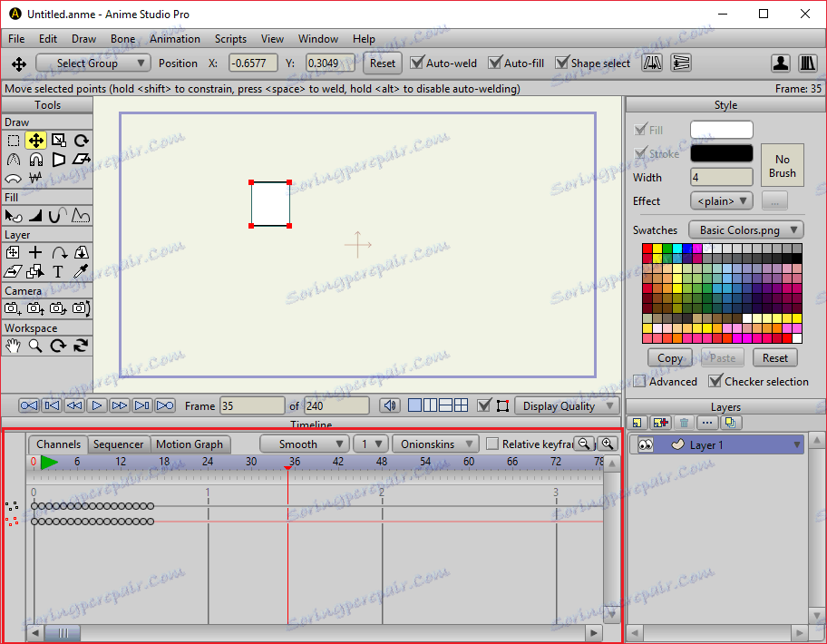This screenshot has height=644, width=827.
Task: Click the Copy style button
Action: point(670,357)
